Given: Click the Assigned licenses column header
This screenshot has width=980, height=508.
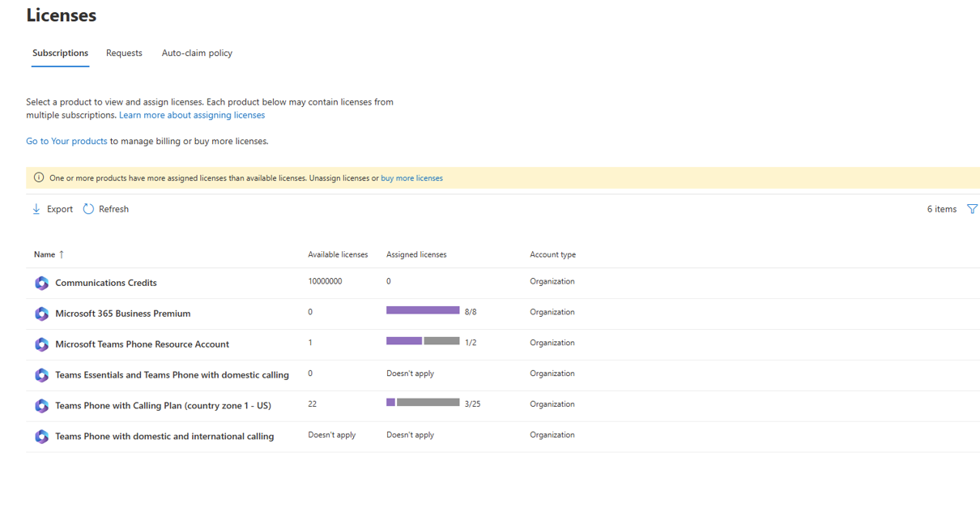Looking at the screenshot, I should click(416, 254).
